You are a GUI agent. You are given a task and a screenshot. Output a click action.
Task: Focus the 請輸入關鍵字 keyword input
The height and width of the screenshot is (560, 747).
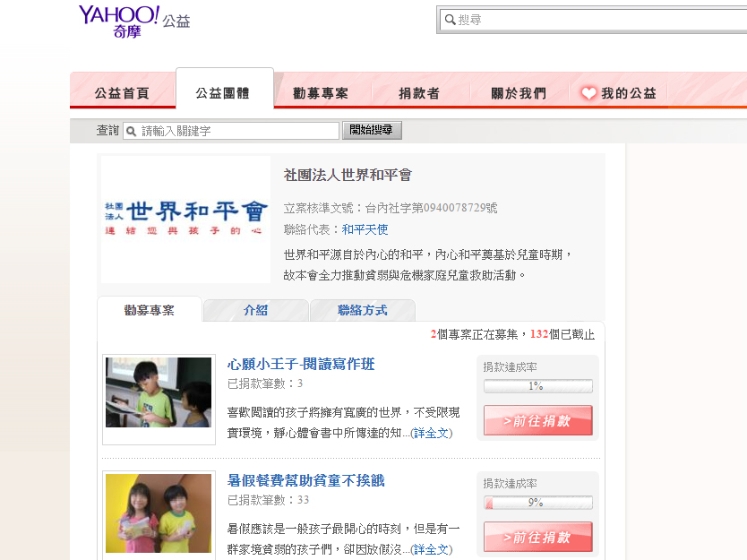coord(231,131)
